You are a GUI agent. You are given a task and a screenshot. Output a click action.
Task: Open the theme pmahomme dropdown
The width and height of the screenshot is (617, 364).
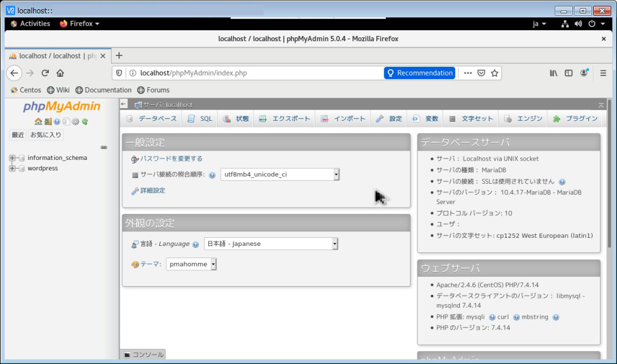[x=191, y=264]
